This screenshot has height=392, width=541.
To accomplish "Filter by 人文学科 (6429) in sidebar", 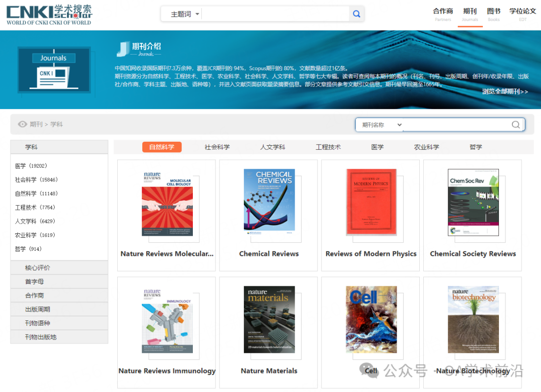I will (35, 221).
